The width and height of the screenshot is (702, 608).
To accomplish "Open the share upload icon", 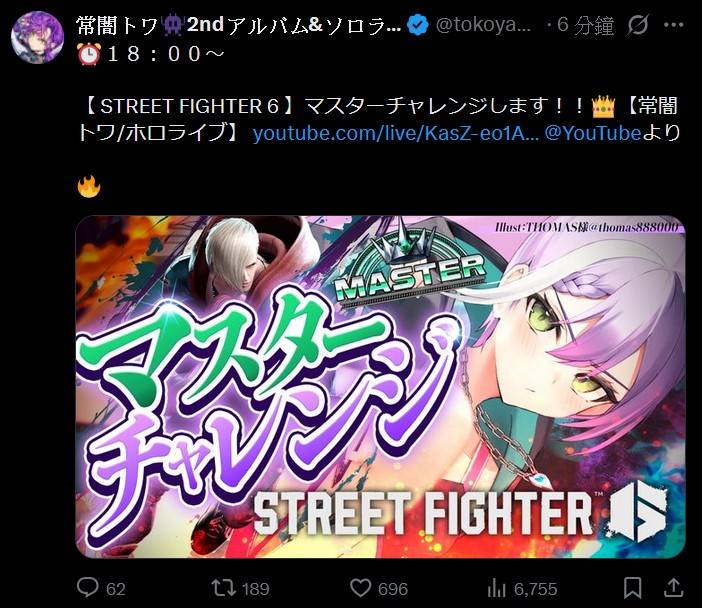I will click(673, 587).
